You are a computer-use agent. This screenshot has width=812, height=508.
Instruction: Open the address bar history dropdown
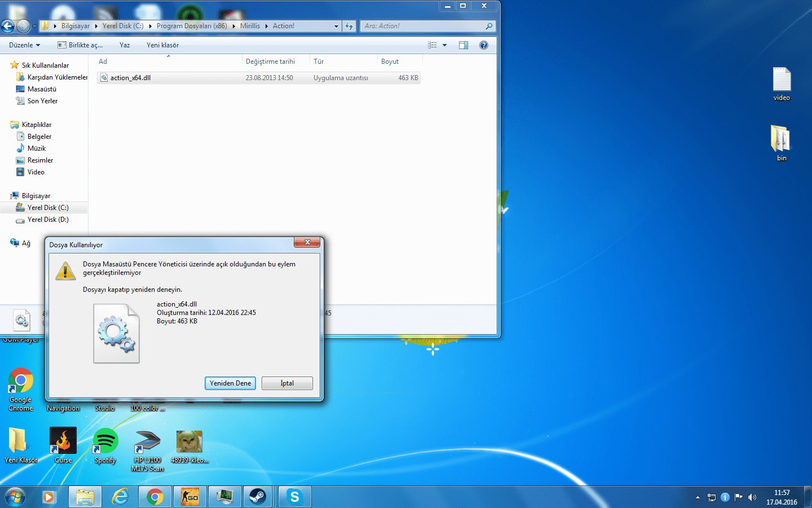tap(336, 26)
